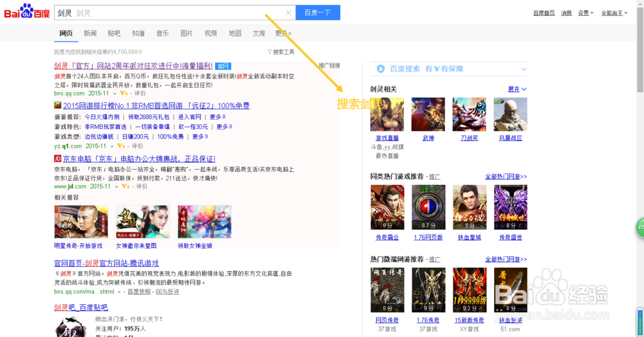Expand 剑灵相关 with 展开 link
Screen dimensions: 644x337
pyautogui.click(x=517, y=89)
